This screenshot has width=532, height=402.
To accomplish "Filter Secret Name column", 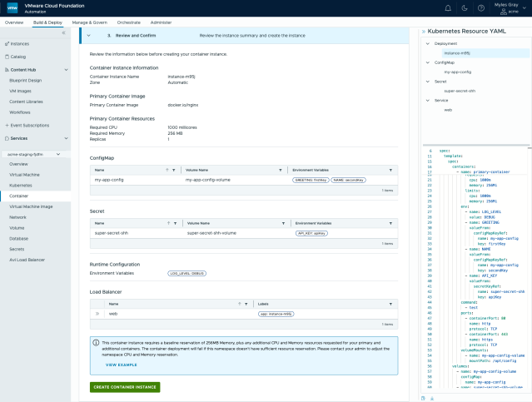I will pyautogui.click(x=175, y=223).
